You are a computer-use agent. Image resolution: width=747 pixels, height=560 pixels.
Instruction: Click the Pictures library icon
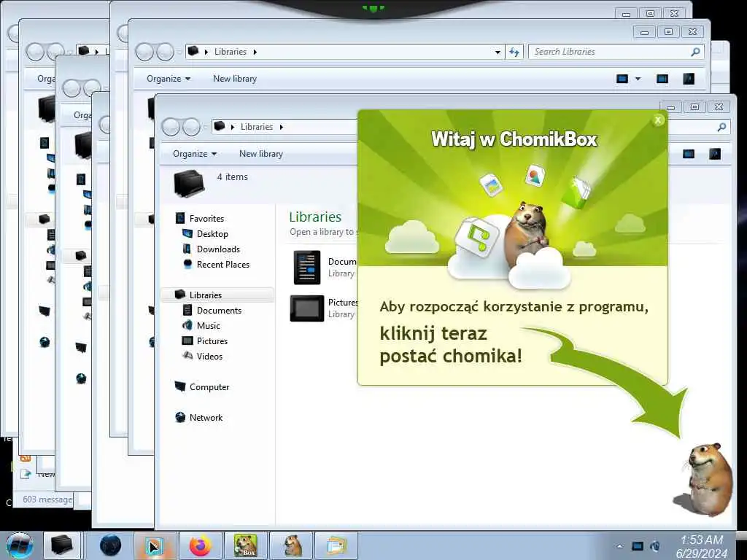tap(307, 308)
